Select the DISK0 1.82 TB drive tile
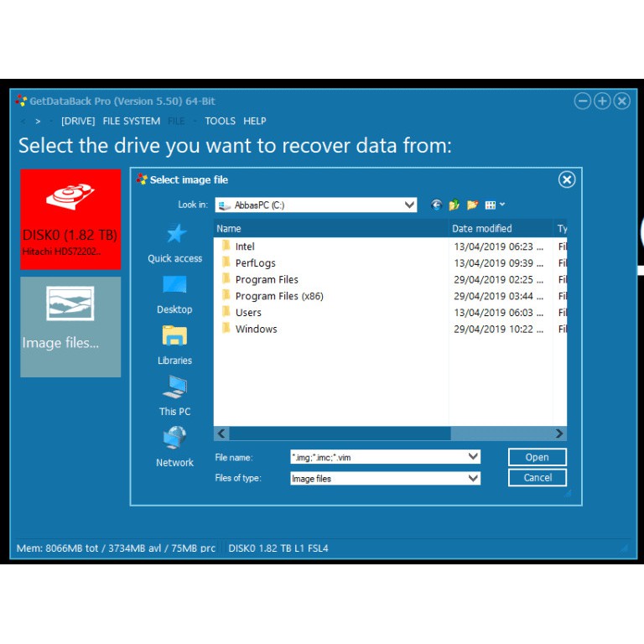This screenshot has width=644, height=644. [70, 220]
